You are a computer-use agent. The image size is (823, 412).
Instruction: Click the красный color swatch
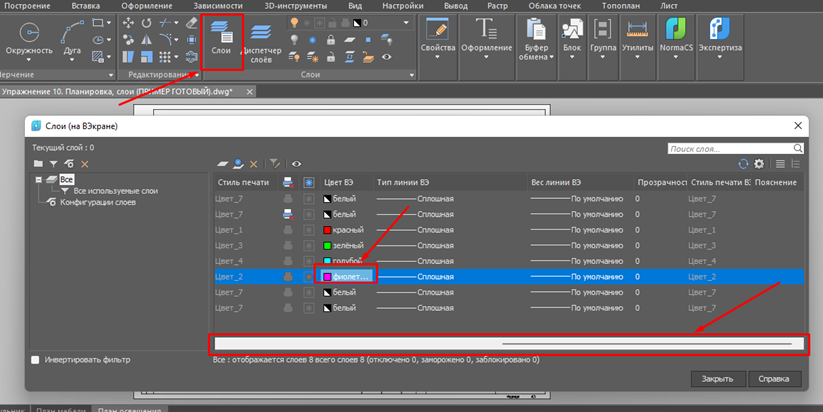tap(326, 230)
